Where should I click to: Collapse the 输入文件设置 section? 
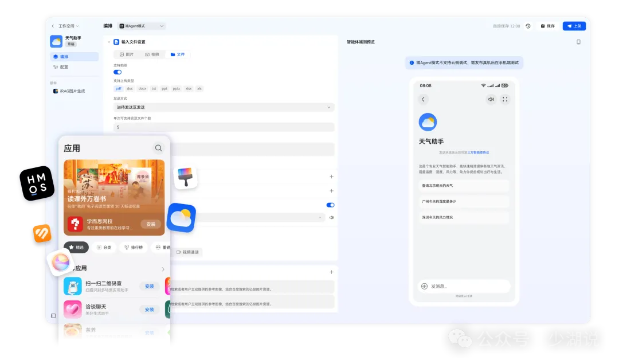point(109,42)
